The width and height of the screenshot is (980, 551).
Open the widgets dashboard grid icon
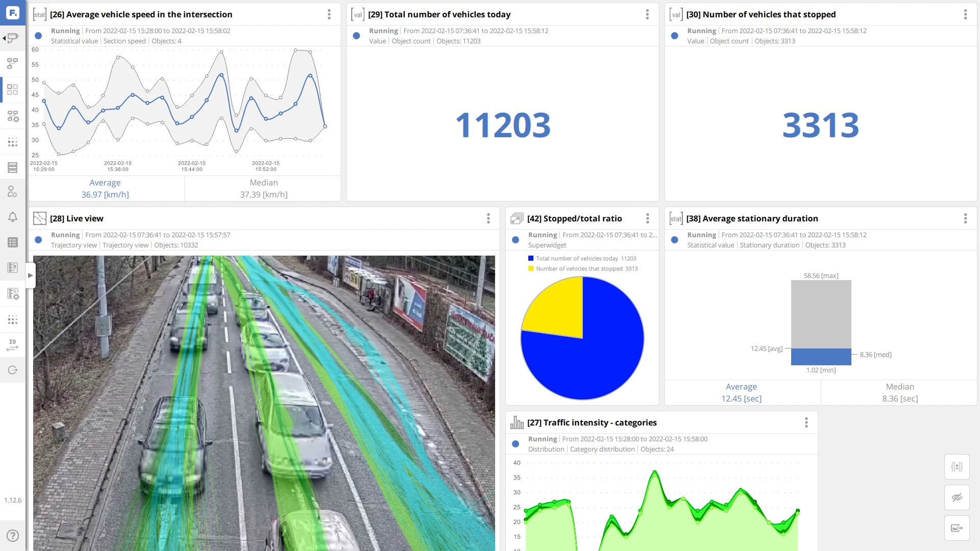tap(12, 89)
